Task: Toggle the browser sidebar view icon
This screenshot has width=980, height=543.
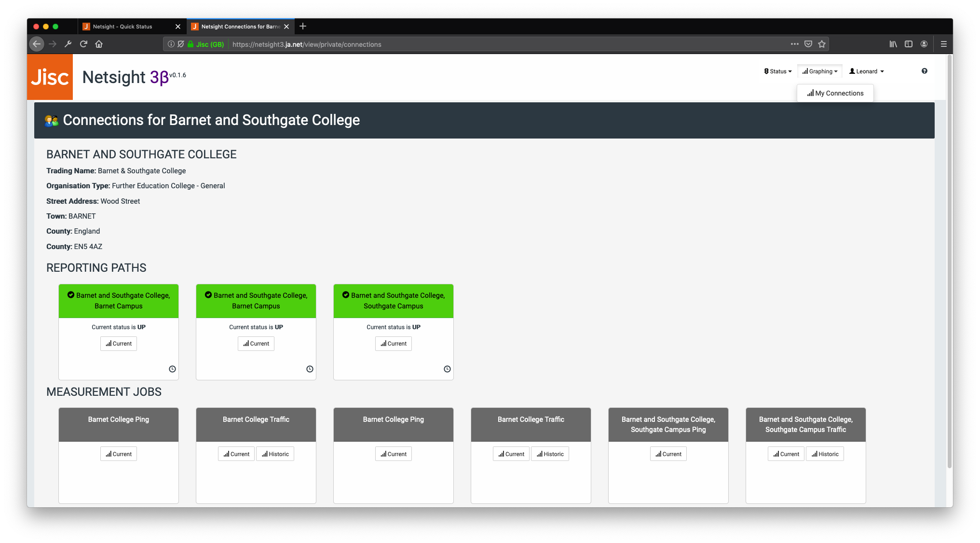Action: tap(909, 44)
